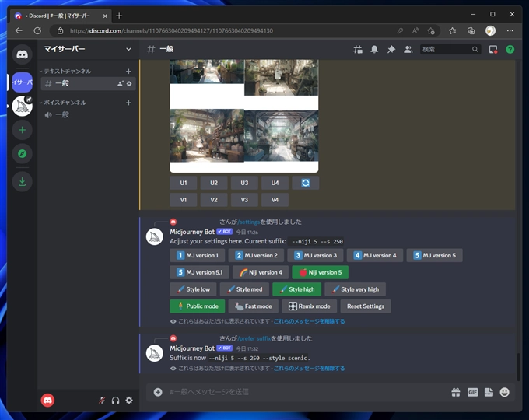Open notification settings bell icon
This screenshot has height=420, width=529.
click(x=374, y=50)
